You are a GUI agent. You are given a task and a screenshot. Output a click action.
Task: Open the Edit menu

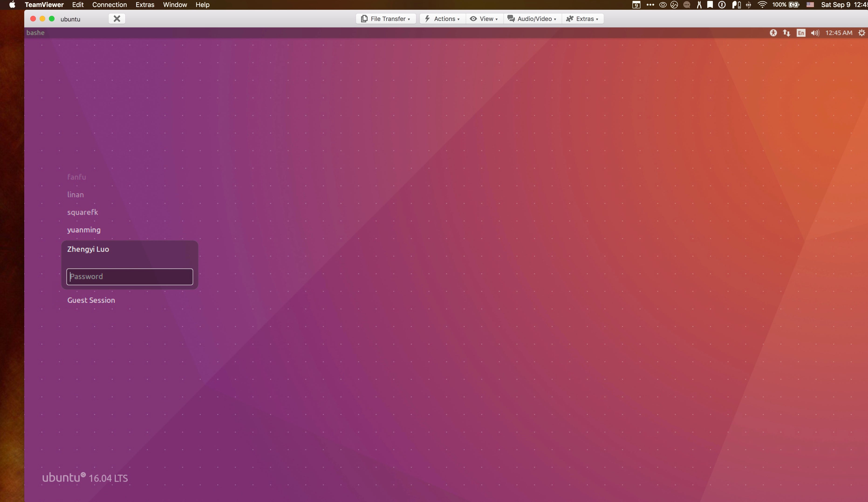coord(78,4)
